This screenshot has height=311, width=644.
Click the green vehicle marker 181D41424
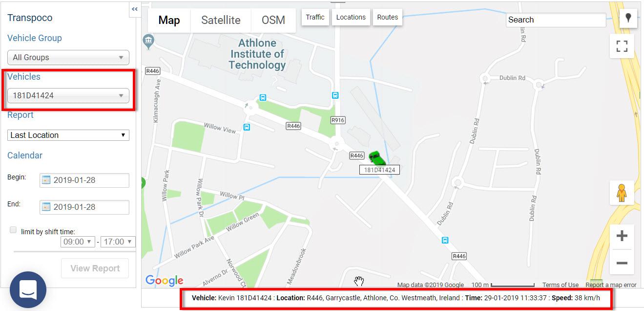pos(376,158)
